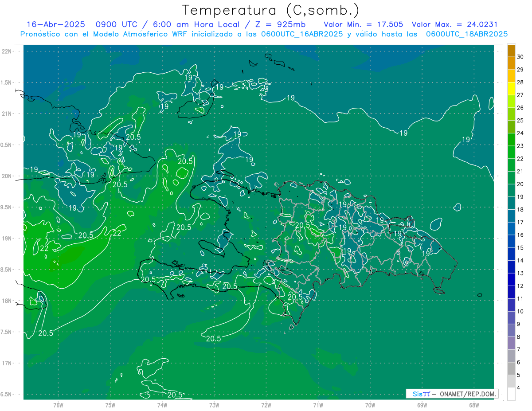
Task: Click the legend value '22'
Action: coord(520,159)
